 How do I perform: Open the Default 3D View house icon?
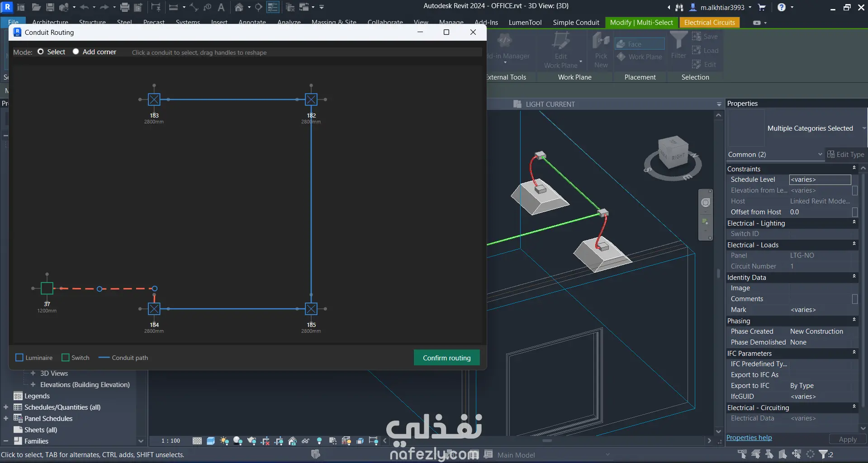[239, 7]
